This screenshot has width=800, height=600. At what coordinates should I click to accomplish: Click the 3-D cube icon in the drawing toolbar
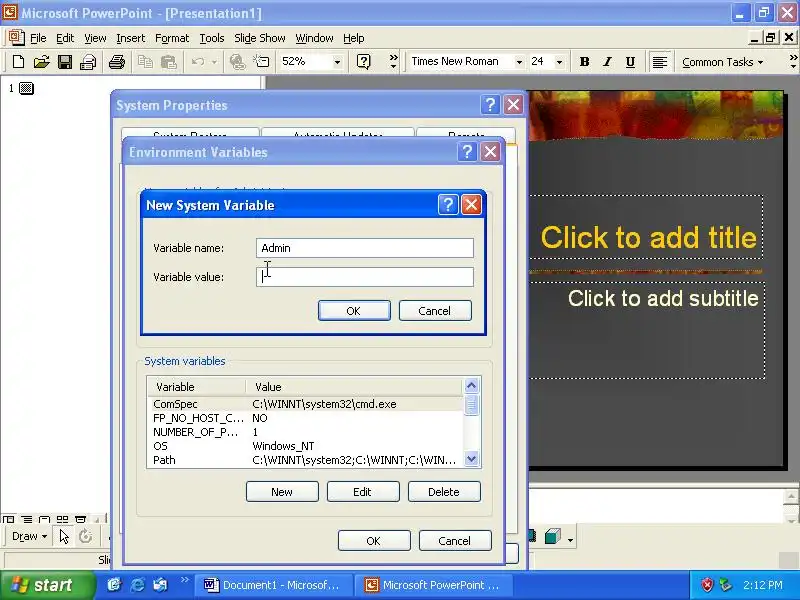(x=553, y=536)
